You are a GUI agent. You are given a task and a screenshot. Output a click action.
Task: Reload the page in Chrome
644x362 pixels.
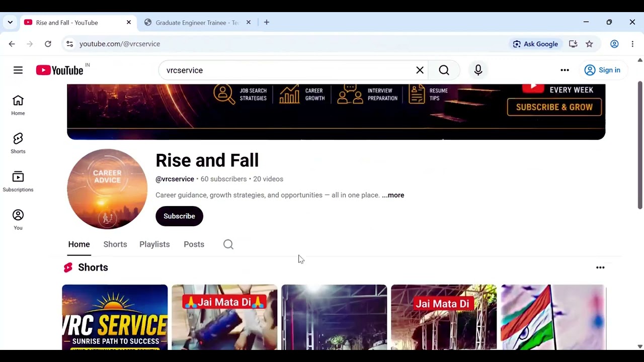pyautogui.click(x=48, y=44)
